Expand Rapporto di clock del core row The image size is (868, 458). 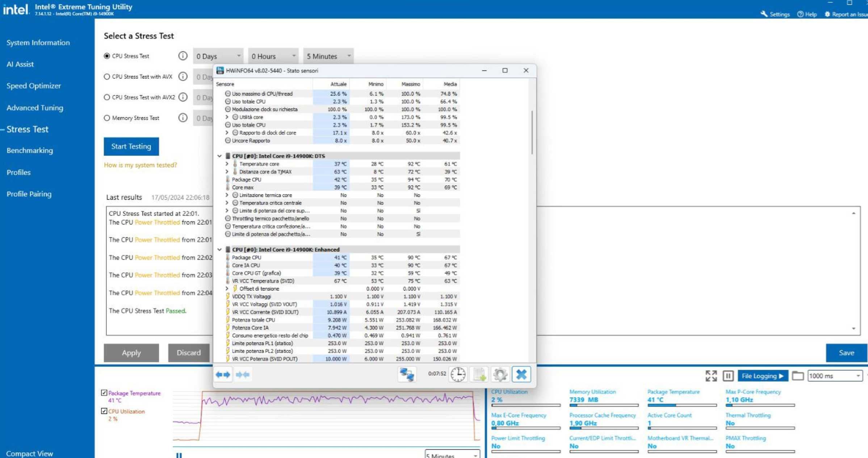click(227, 133)
